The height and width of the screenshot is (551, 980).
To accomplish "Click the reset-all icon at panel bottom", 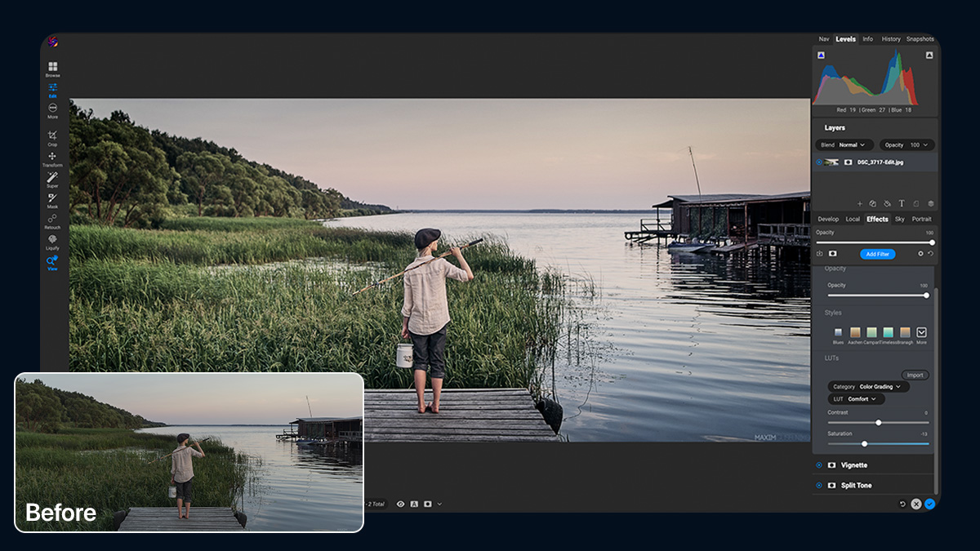I will tap(902, 504).
